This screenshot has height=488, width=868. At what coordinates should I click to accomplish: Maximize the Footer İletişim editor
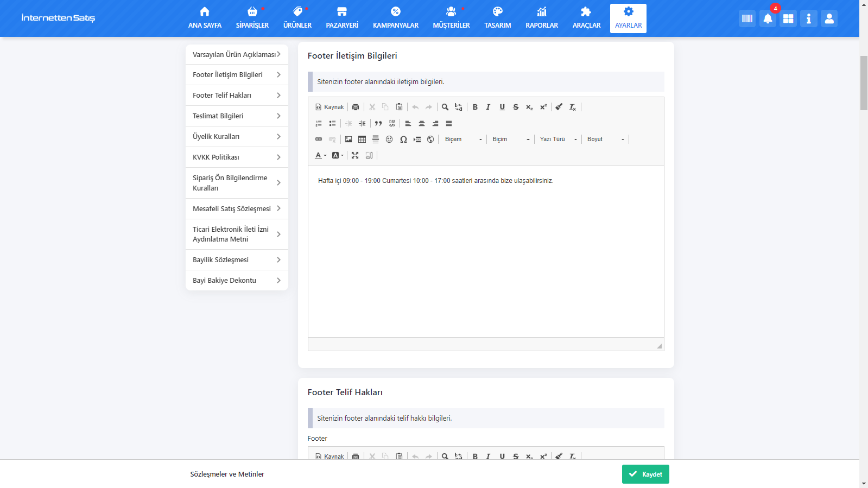click(x=355, y=155)
